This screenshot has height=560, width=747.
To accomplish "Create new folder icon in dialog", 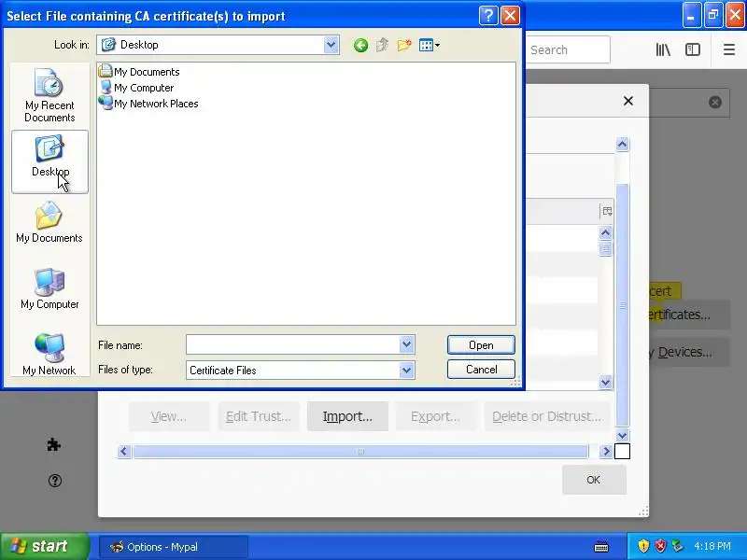I will pyautogui.click(x=404, y=45).
